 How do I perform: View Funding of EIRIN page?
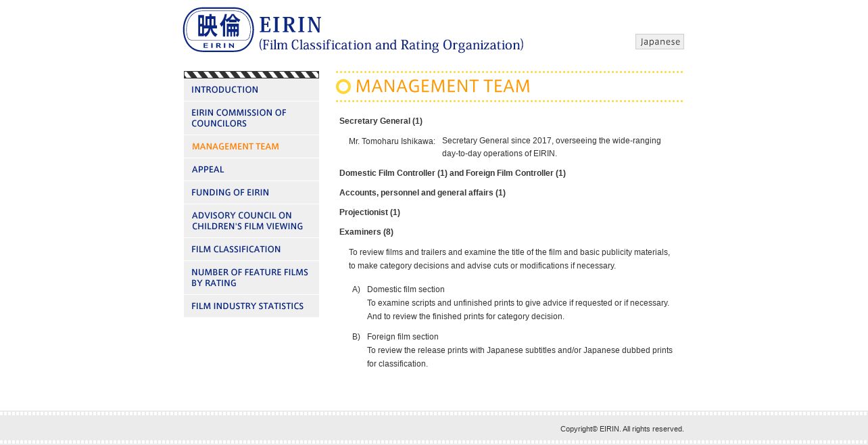tap(251, 193)
